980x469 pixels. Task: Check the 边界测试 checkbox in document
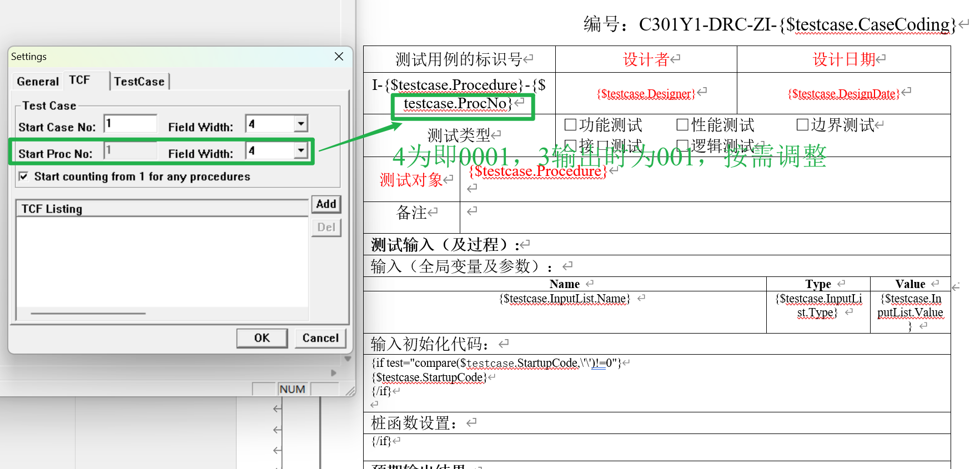[x=802, y=124]
